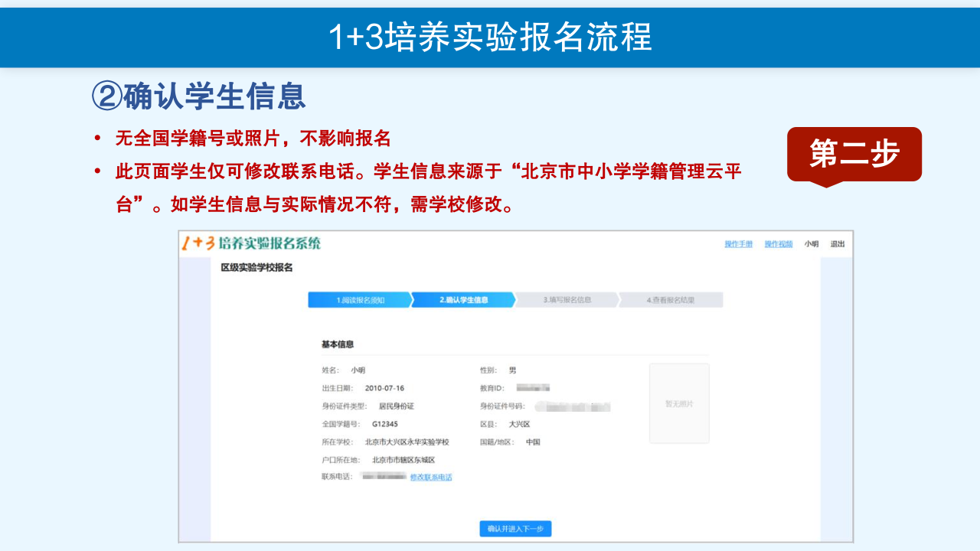The image size is (980, 551).
Task: Select step tab 1.阅读报名须知
Action: pyautogui.click(x=359, y=300)
